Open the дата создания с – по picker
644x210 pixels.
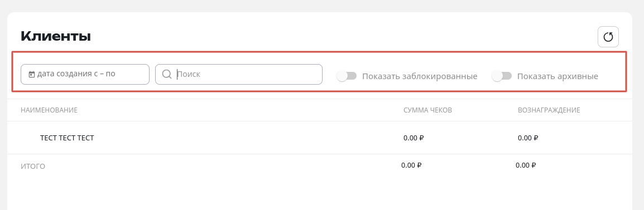click(85, 74)
